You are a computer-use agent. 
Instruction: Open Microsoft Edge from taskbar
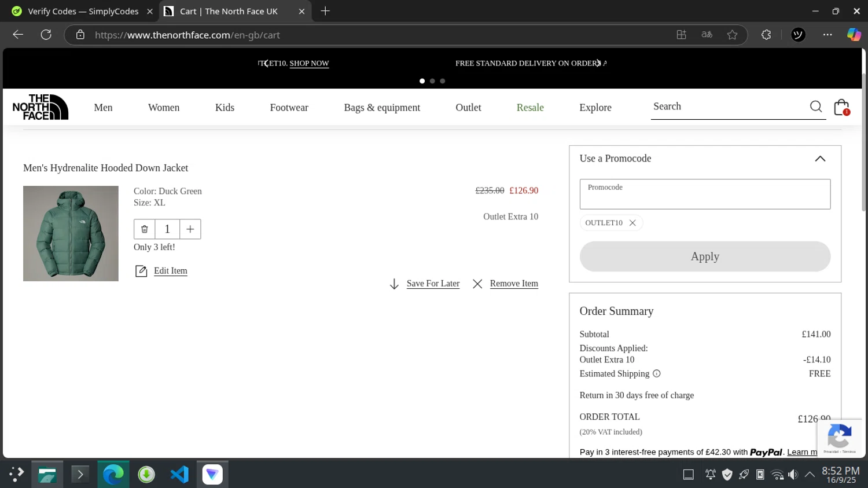[113, 475]
